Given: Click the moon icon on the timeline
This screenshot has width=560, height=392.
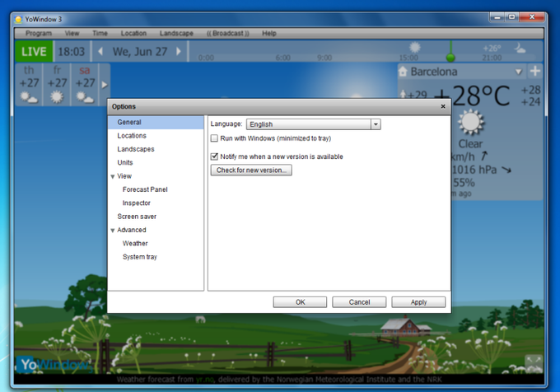Looking at the screenshot, I should tap(520, 48).
